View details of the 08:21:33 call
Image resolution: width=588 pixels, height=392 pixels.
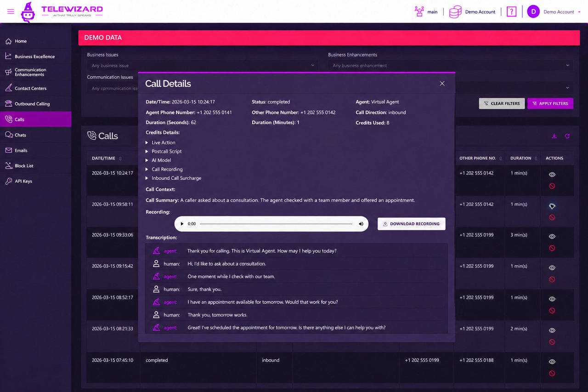coord(552,330)
